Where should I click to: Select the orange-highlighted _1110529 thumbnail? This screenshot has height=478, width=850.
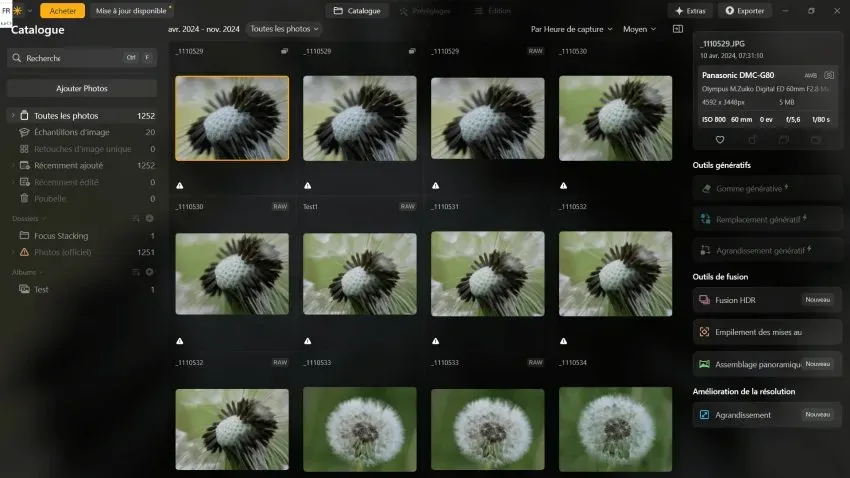click(232, 118)
